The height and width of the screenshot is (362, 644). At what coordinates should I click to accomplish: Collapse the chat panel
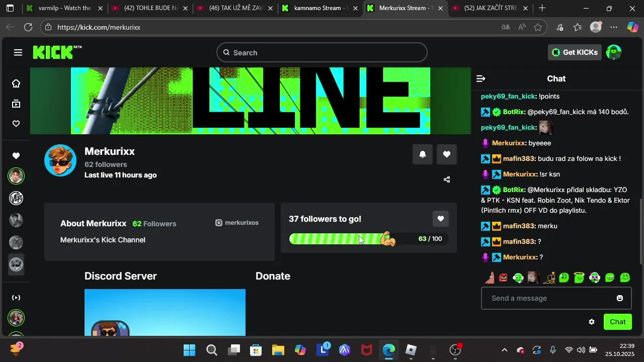tap(480, 78)
